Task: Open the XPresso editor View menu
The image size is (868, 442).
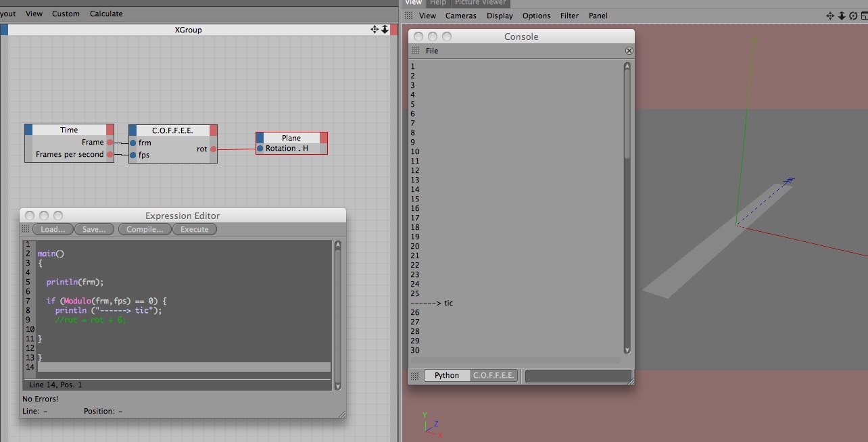Action: tap(34, 14)
